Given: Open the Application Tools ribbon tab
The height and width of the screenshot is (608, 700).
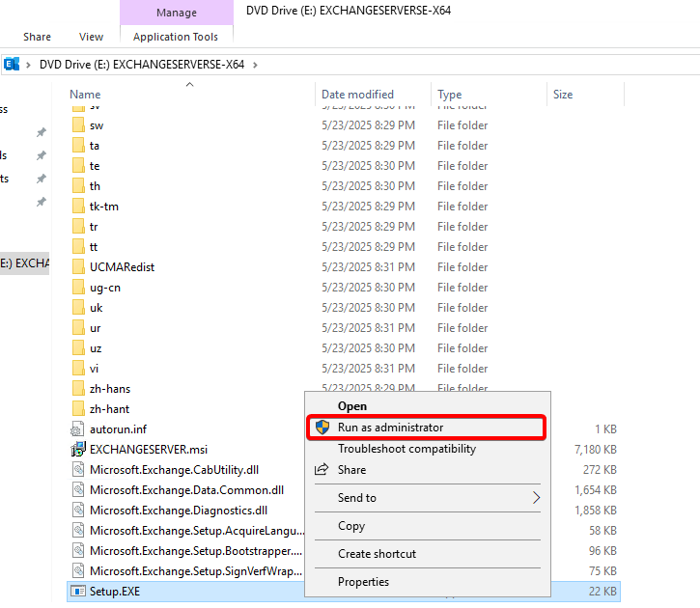Looking at the screenshot, I should [176, 37].
